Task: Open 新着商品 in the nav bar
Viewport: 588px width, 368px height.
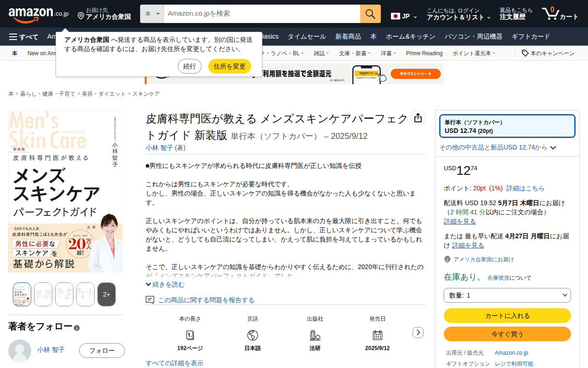Action: 348,37
